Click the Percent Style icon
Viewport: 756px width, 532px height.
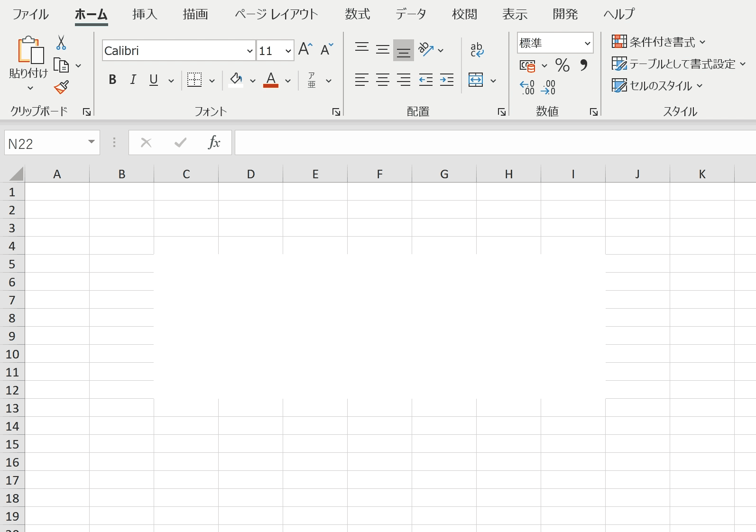coord(562,65)
